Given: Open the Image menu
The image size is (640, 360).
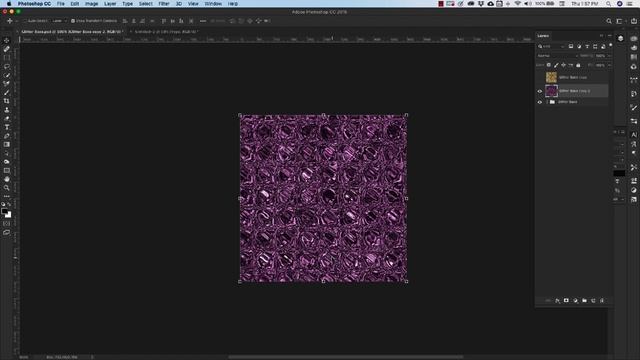Looking at the screenshot, I should coord(91,4).
